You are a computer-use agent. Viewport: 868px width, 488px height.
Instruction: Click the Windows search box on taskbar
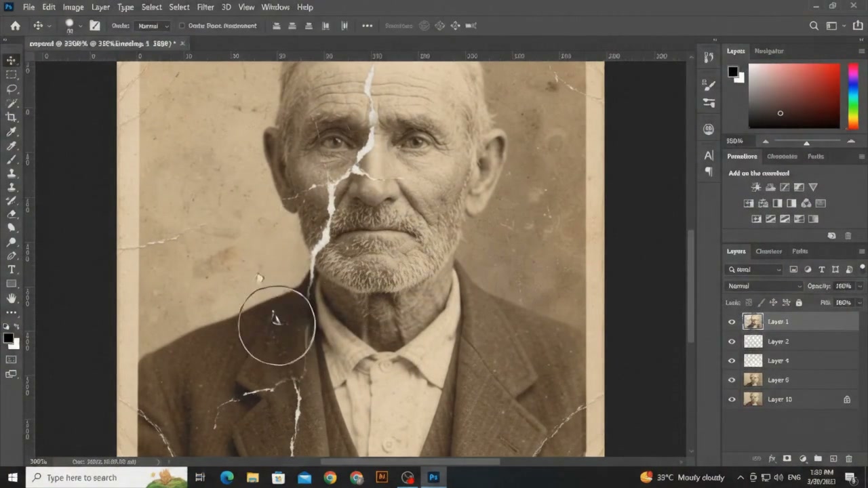point(107,478)
